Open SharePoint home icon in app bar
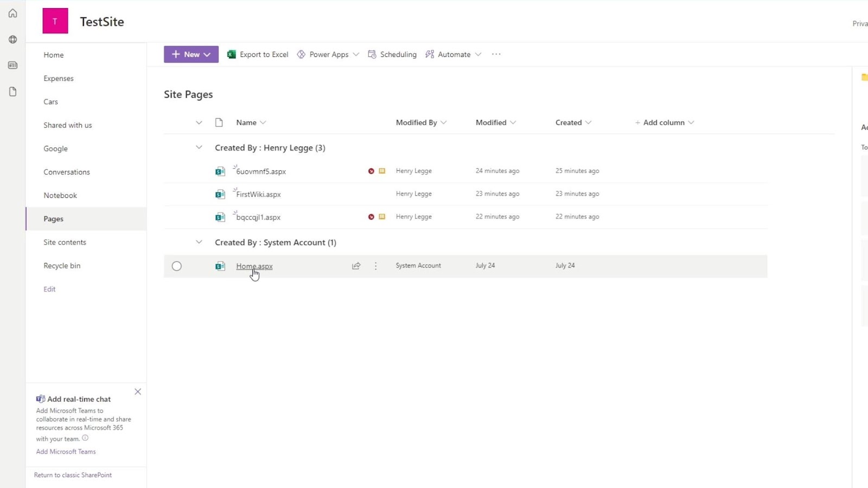The height and width of the screenshot is (488, 868). point(12,13)
